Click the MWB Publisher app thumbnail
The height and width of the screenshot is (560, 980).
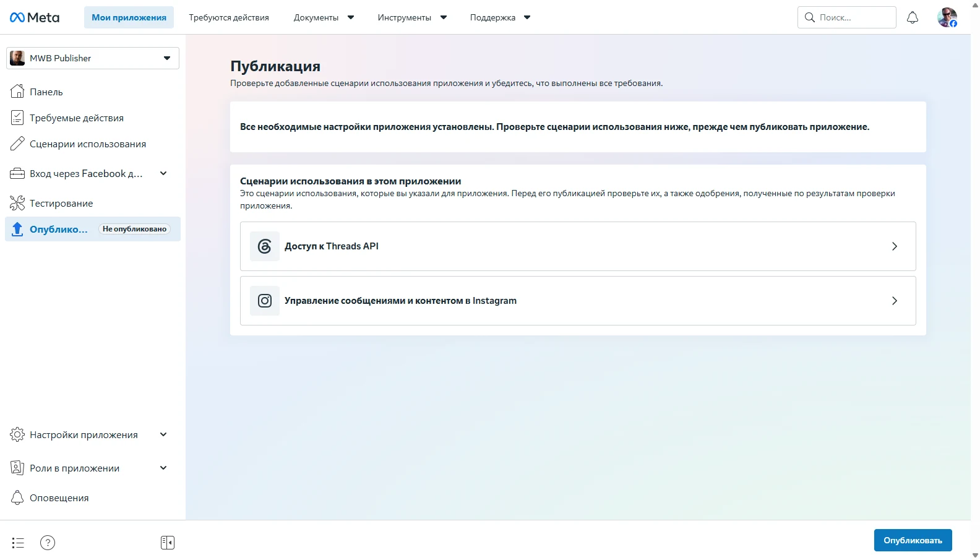click(x=17, y=58)
